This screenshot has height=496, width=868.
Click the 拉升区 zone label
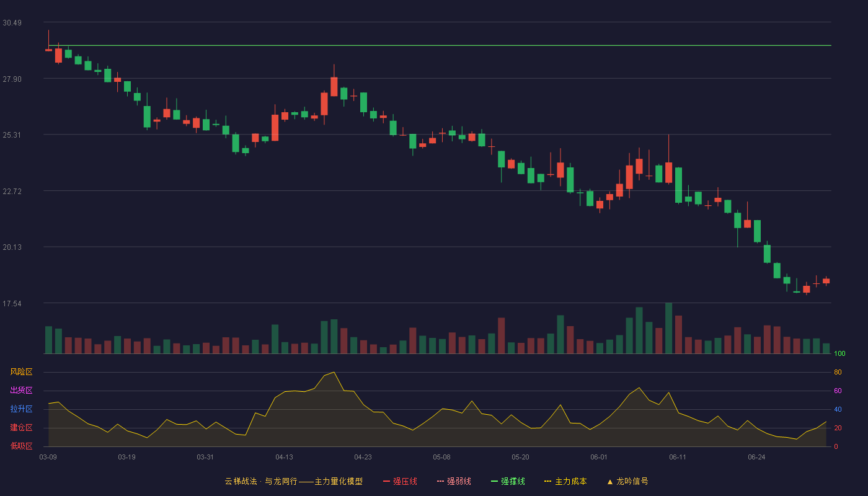(21, 409)
